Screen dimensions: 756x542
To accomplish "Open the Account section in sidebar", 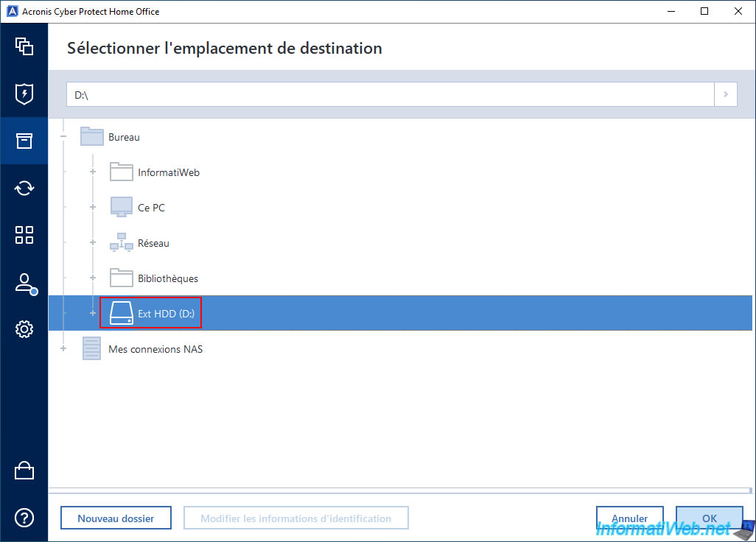I will pyautogui.click(x=24, y=284).
